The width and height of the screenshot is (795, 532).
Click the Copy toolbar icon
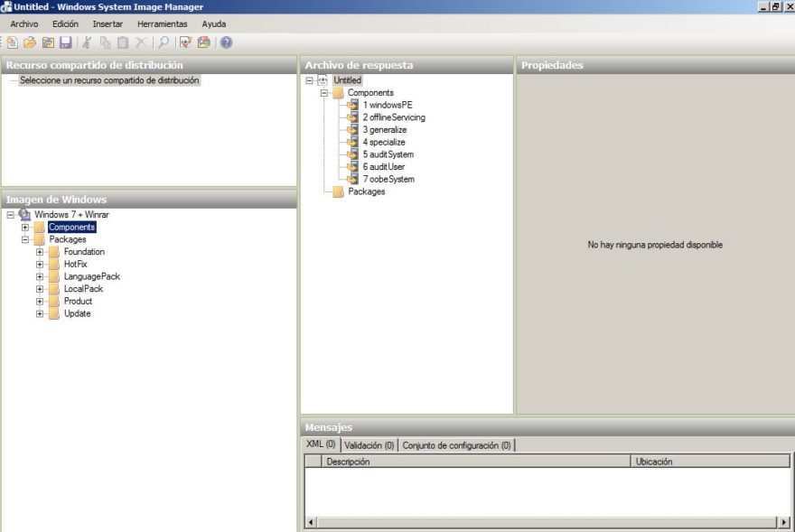click(x=105, y=42)
